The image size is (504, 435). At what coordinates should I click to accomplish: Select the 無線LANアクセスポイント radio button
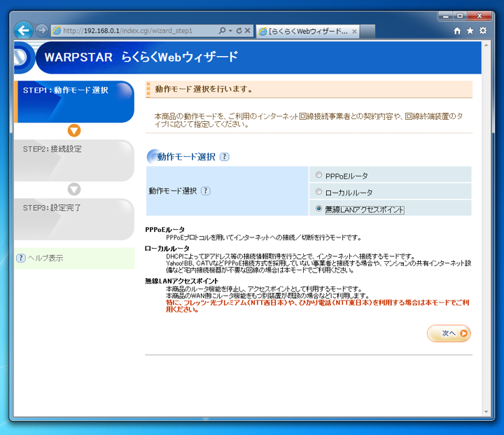[x=318, y=208]
